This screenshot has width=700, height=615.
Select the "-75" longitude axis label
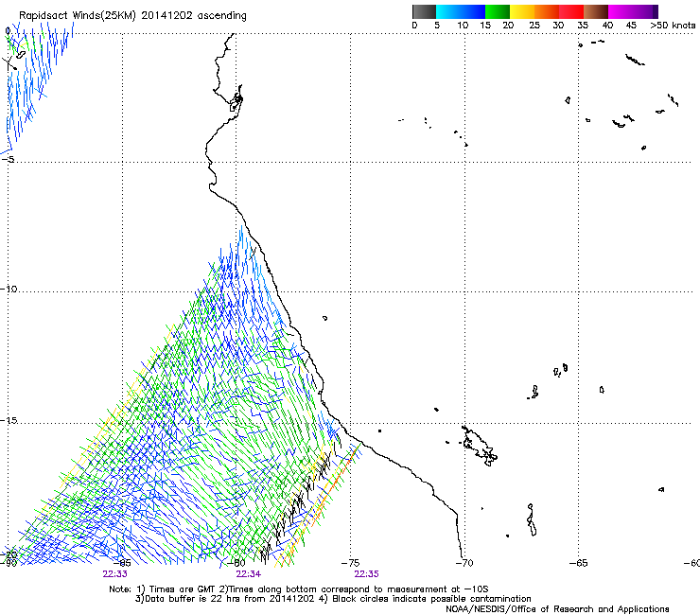pos(350,563)
